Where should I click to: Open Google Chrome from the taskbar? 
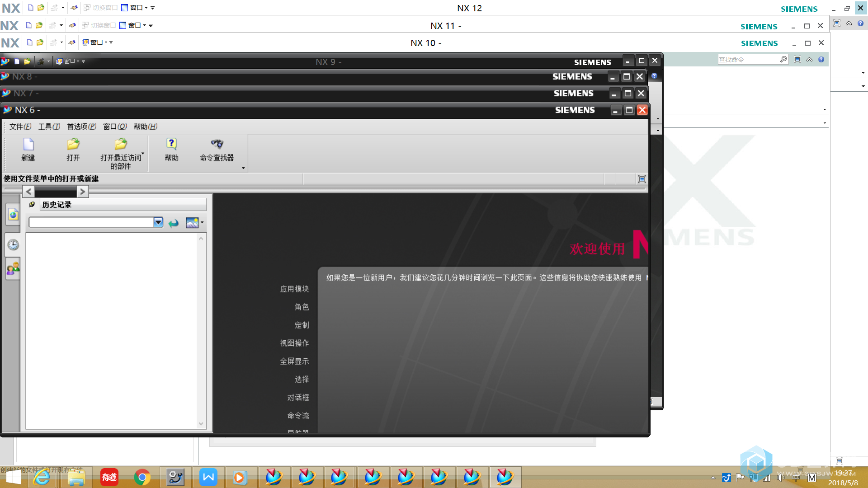click(x=142, y=477)
